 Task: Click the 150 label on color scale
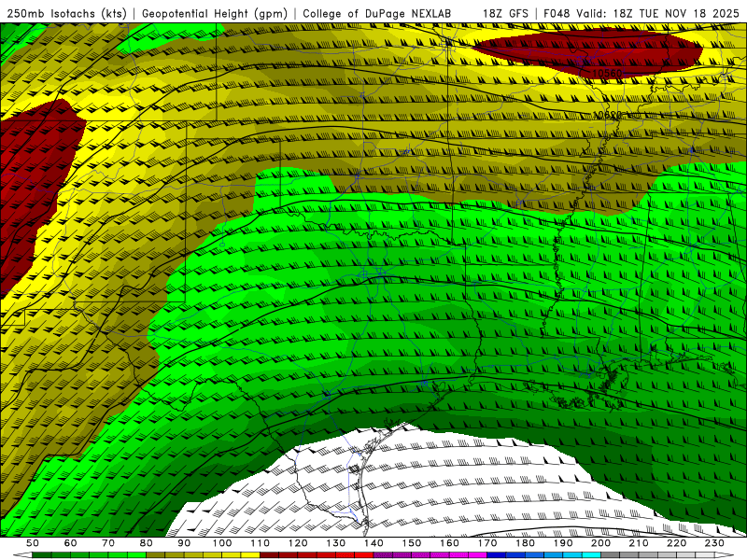412,543
